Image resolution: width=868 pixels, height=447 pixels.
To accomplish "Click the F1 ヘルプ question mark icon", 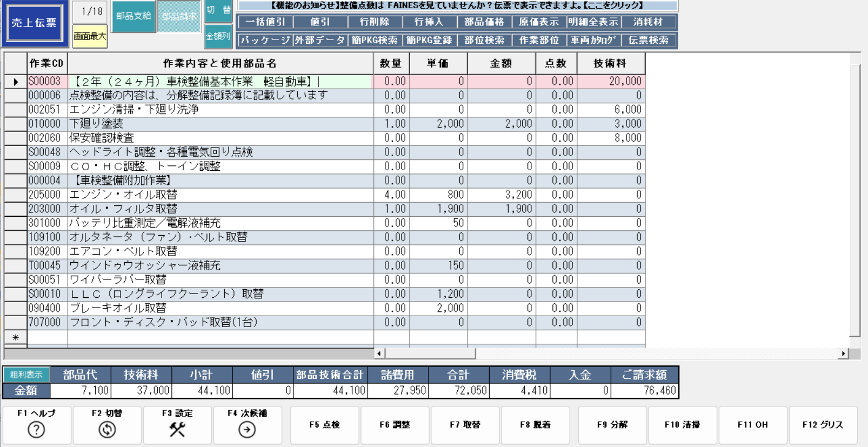I will 36,430.
